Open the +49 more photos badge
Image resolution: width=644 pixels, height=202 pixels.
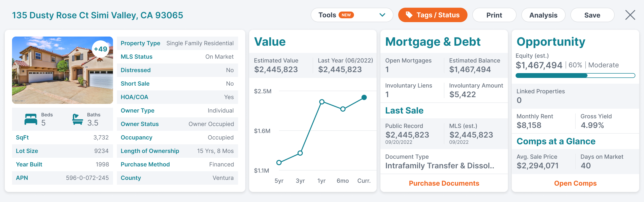101,49
